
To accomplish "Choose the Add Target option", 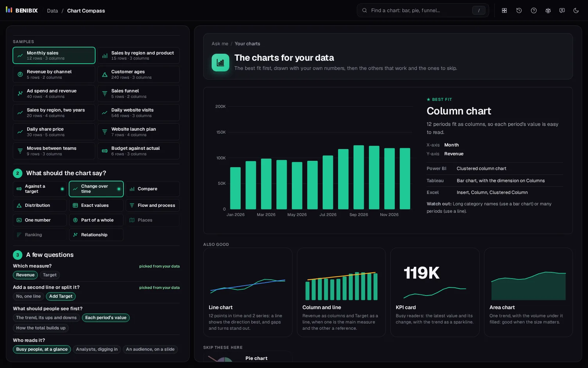I will (x=61, y=296).
